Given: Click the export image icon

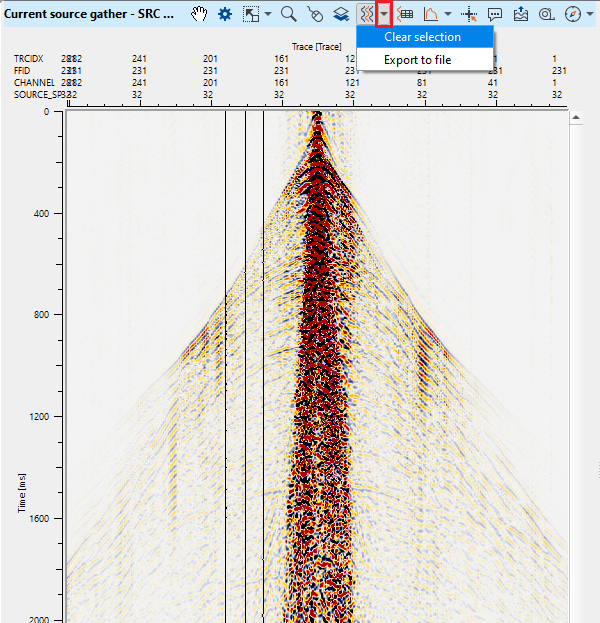Looking at the screenshot, I should tap(521, 14).
